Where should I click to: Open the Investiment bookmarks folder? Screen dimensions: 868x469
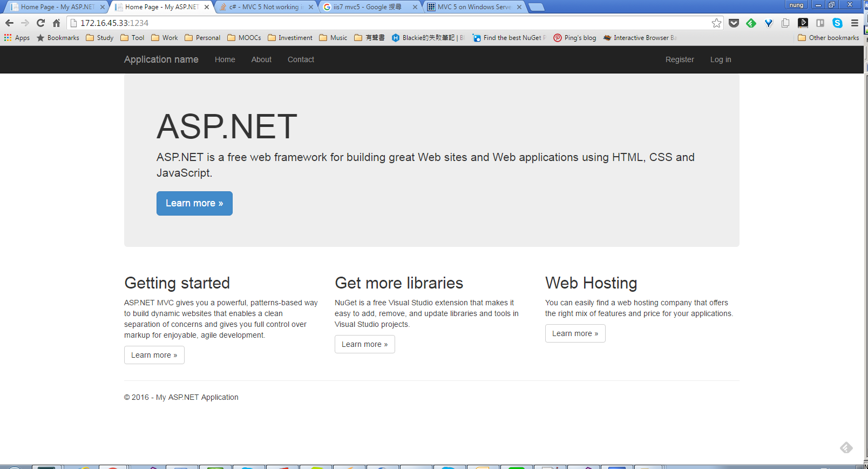coord(290,38)
